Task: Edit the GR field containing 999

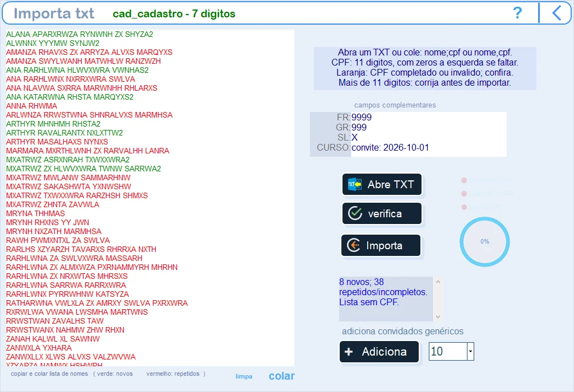Action: [429, 127]
